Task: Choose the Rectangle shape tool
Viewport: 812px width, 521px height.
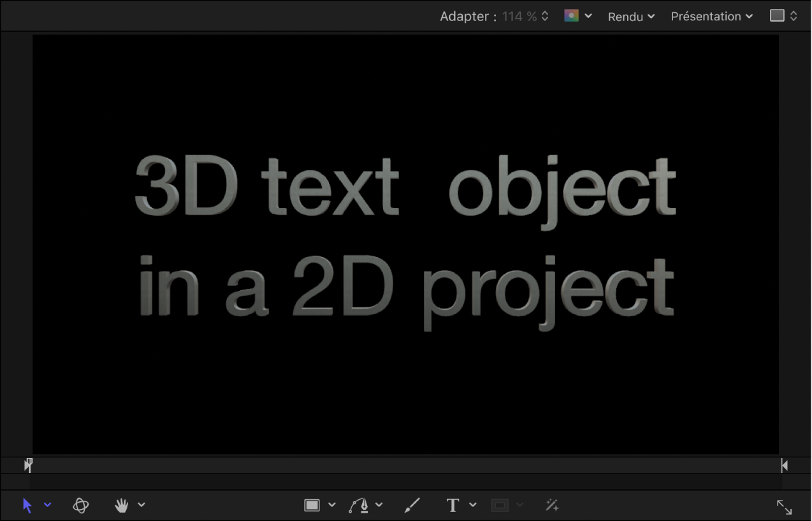Action: point(311,504)
